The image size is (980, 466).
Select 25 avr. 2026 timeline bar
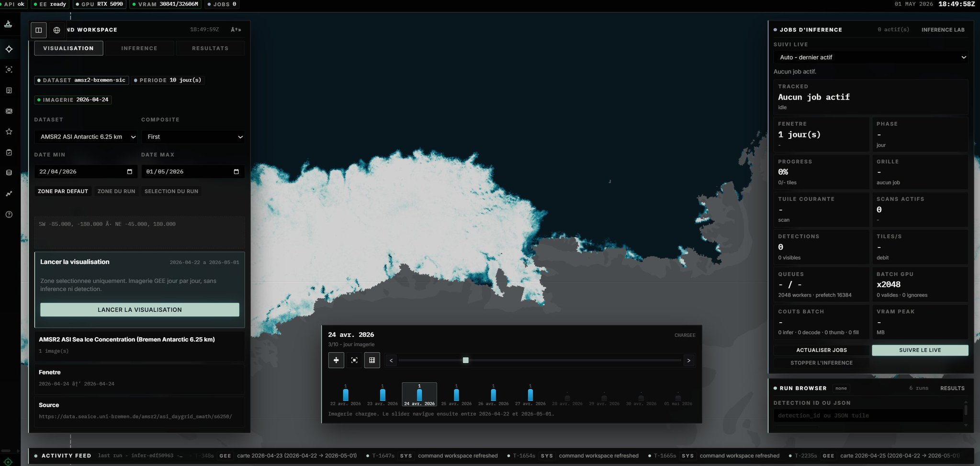point(456,395)
